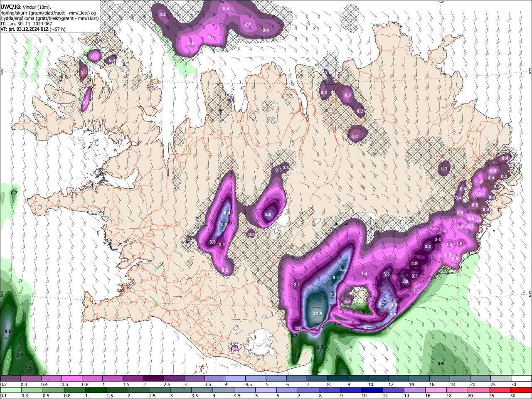Click upper legend swatch between 2 and 2.5

(153, 379)
